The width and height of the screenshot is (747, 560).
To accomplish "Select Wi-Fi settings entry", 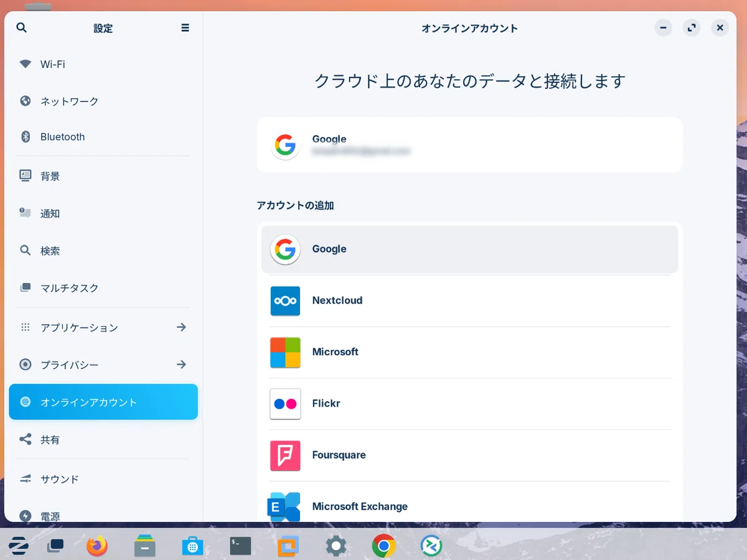I will [x=103, y=64].
